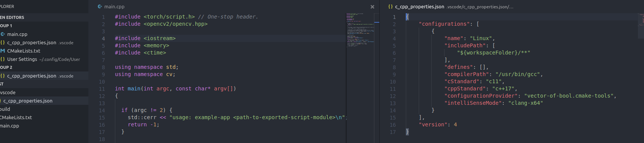Collapse the Open Editors section header

(44, 17)
